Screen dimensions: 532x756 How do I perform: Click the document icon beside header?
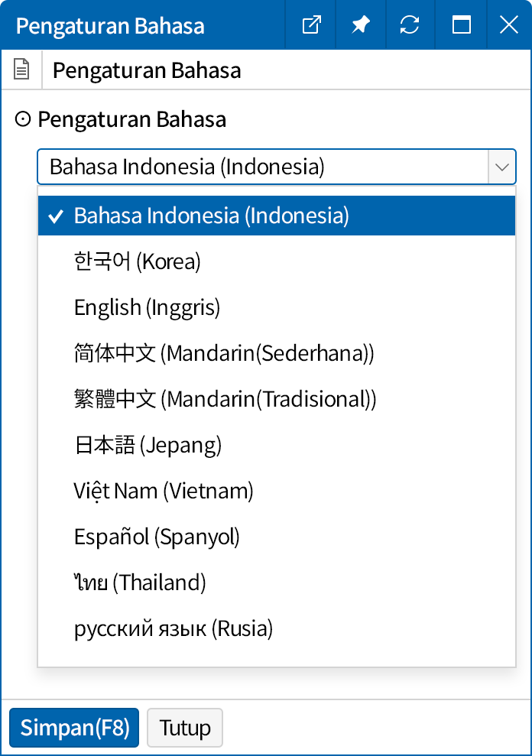point(22,70)
